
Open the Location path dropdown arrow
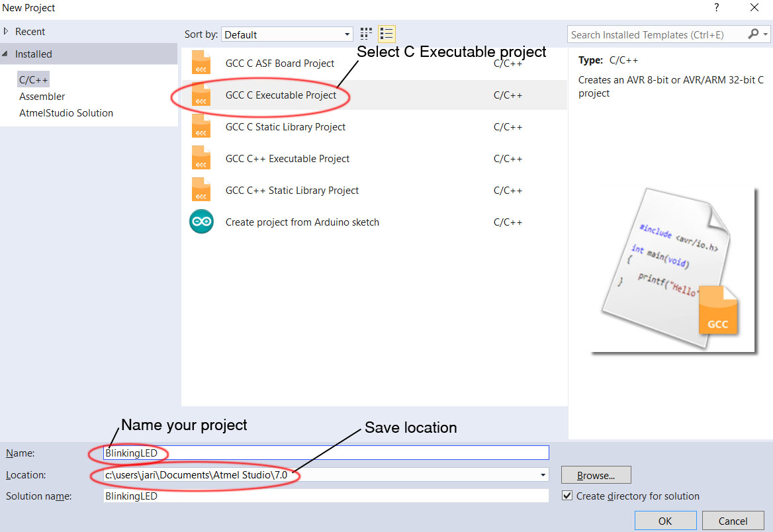coord(543,475)
